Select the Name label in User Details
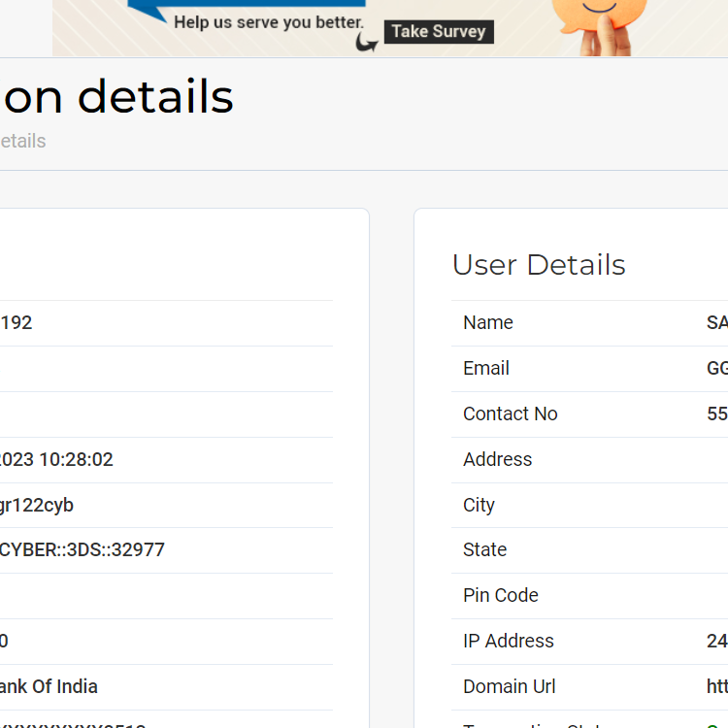This screenshot has width=728, height=728. [x=488, y=323]
